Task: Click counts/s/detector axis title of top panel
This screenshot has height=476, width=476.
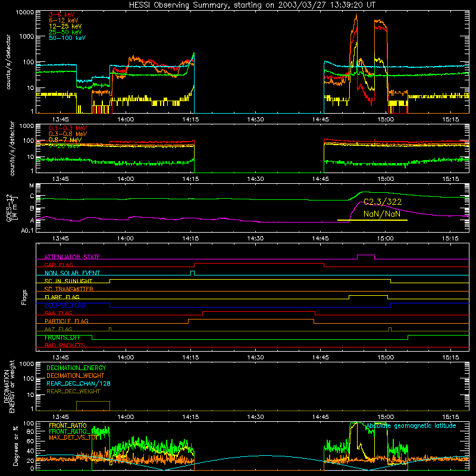Action: click(x=8, y=62)
